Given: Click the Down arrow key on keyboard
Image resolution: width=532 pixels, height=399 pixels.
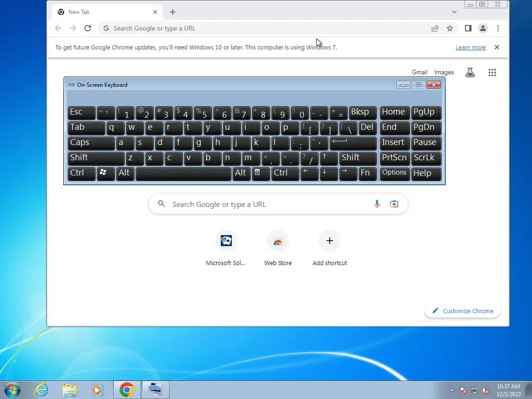Looking at the screenshot, I should coord(329,173).
